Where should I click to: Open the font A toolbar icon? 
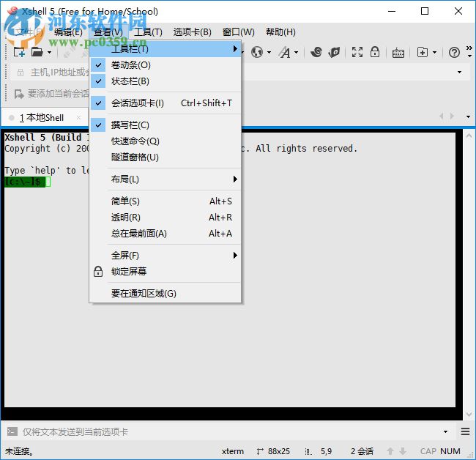point(285,52)
